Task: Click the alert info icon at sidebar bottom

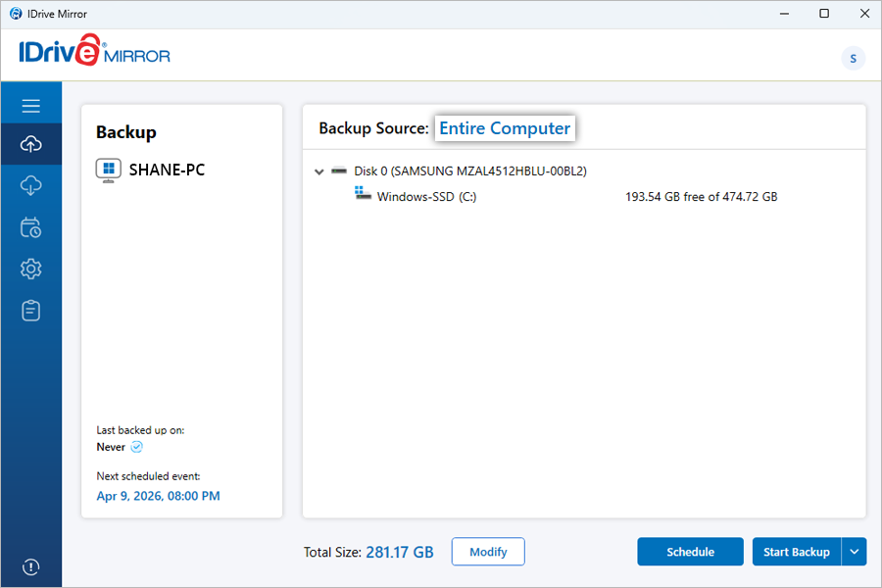Action: [x=30, y=566]
